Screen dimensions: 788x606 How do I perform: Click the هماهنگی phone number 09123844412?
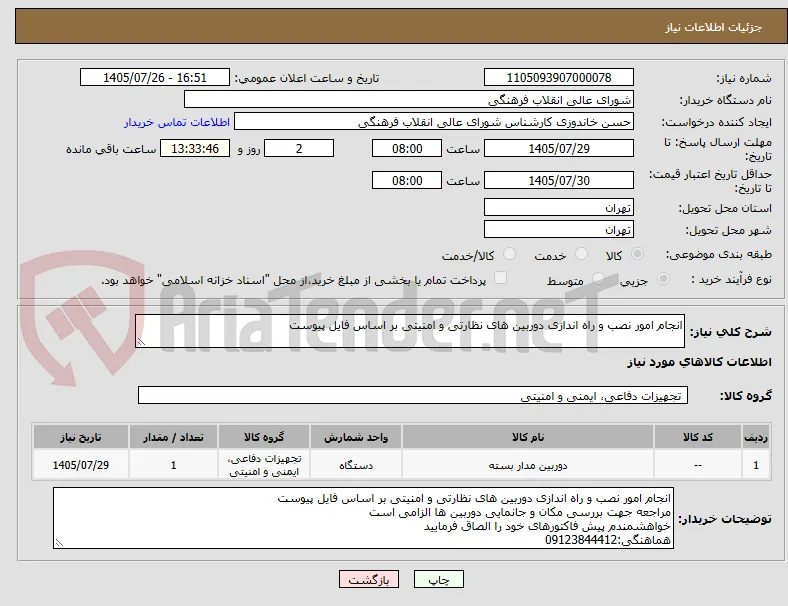coord(581,540)
